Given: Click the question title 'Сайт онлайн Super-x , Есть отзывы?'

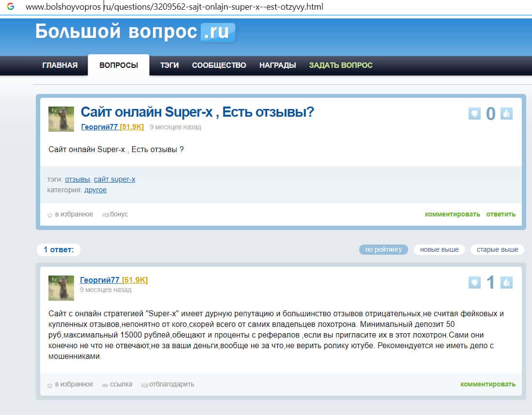Looking at the screenshot, I should 198,112.
